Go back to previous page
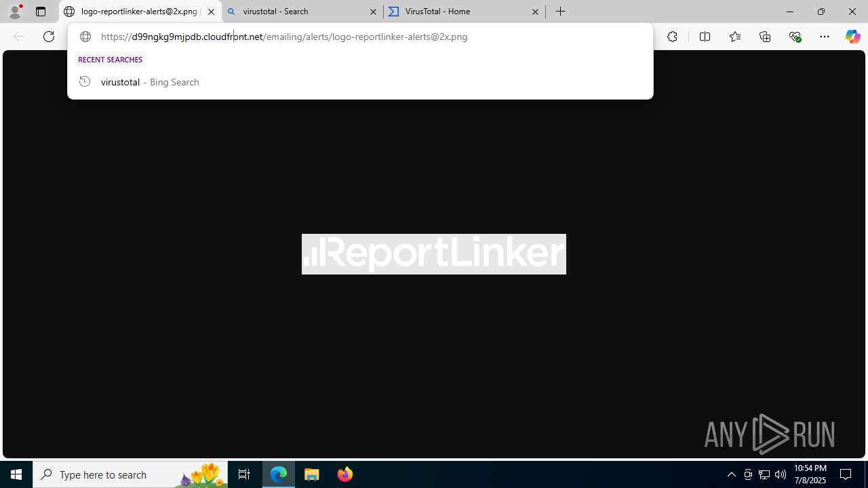The height and width of the screenshot is (488, 868). click(19, 37)
